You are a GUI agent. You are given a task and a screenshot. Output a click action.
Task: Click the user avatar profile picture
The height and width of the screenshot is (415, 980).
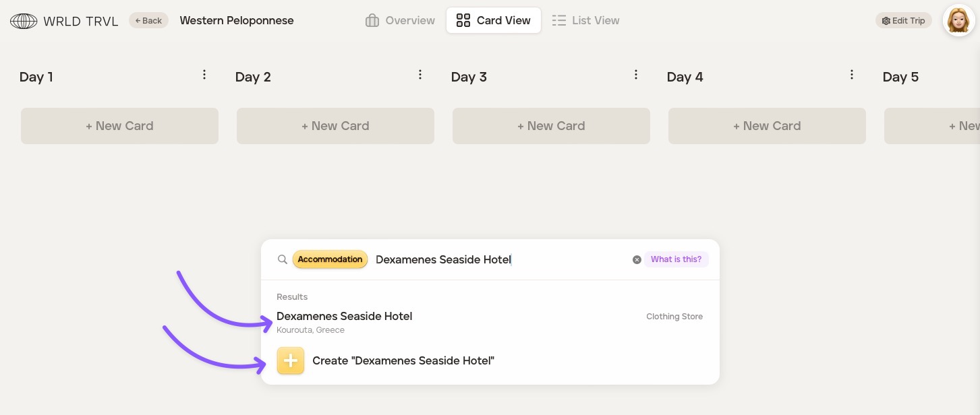point(958,21)
